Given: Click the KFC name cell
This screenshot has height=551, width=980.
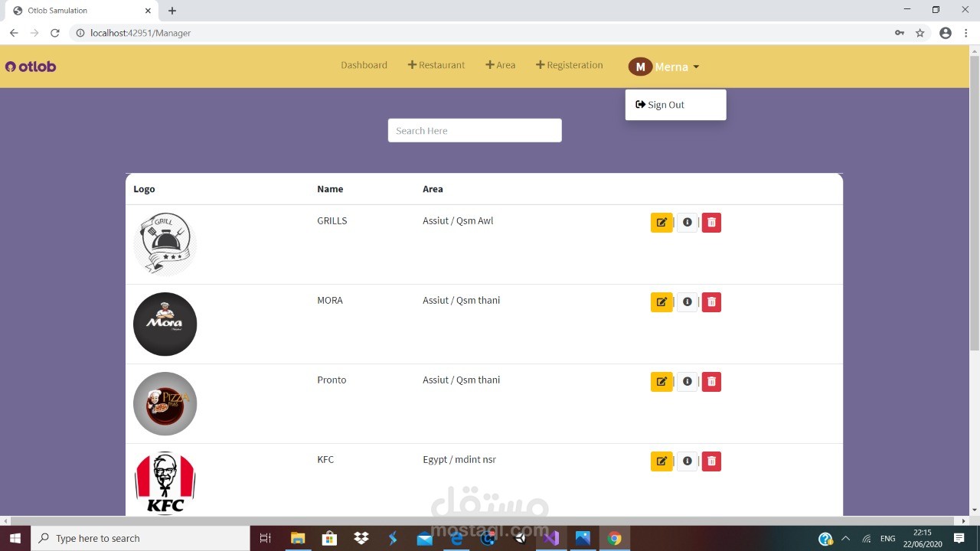Looking at the screenshot, I should 325,459.
